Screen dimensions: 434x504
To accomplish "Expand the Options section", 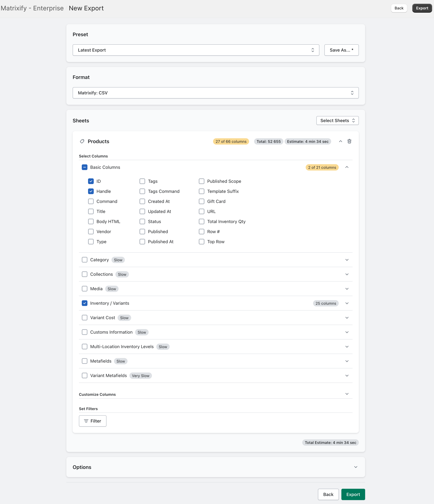I will point(356,467).
